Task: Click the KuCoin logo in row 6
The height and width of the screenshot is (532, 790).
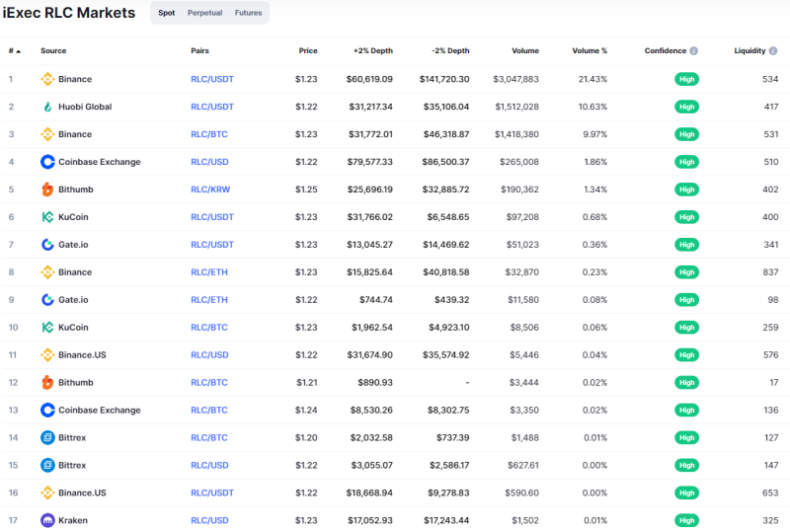Action: click(x=47, y=217)
